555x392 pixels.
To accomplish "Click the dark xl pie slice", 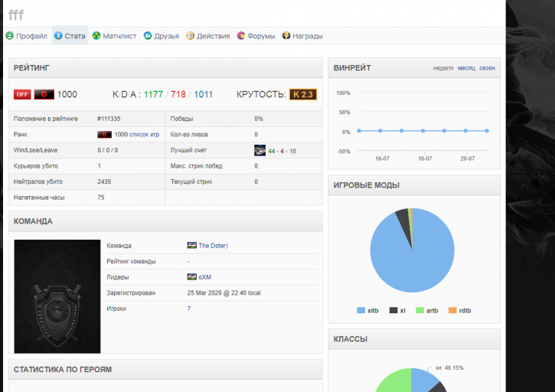I will click(404, 221).
